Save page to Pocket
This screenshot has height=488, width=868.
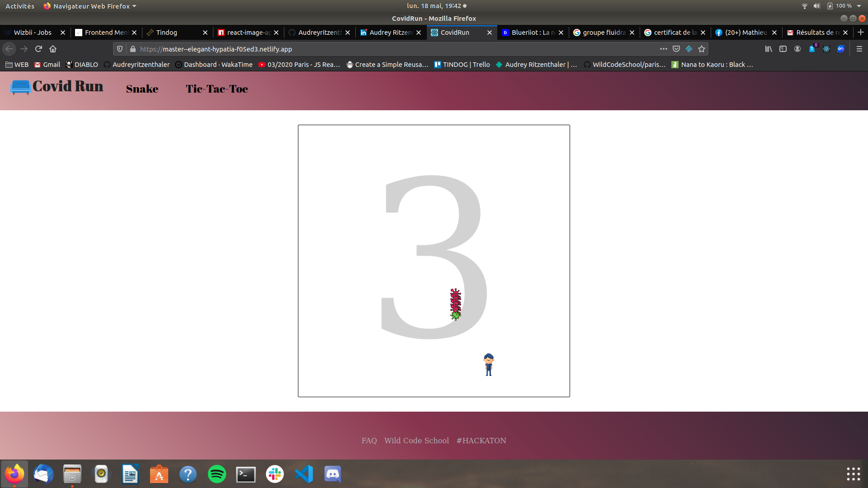click(x=676, y=49)
